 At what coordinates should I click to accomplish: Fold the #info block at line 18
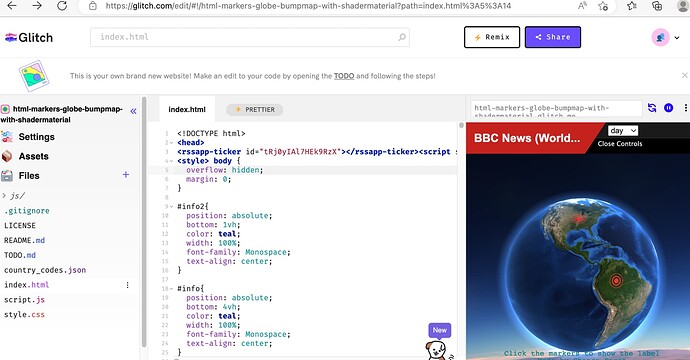tap(171, 289)
